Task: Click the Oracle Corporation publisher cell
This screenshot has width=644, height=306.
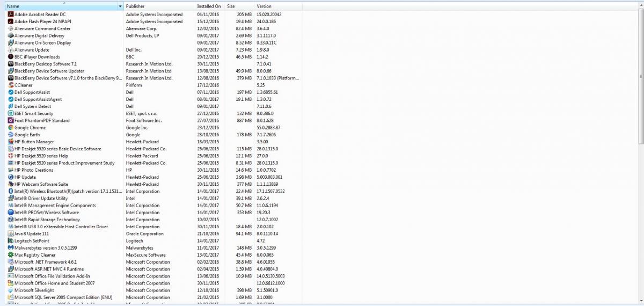Action: coord(145,234)
